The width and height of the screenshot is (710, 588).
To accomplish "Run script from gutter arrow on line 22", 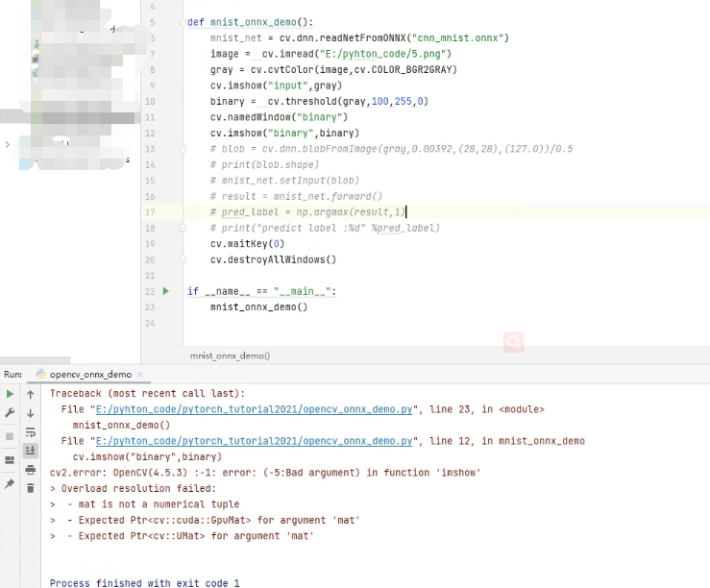I will point(165,291).
